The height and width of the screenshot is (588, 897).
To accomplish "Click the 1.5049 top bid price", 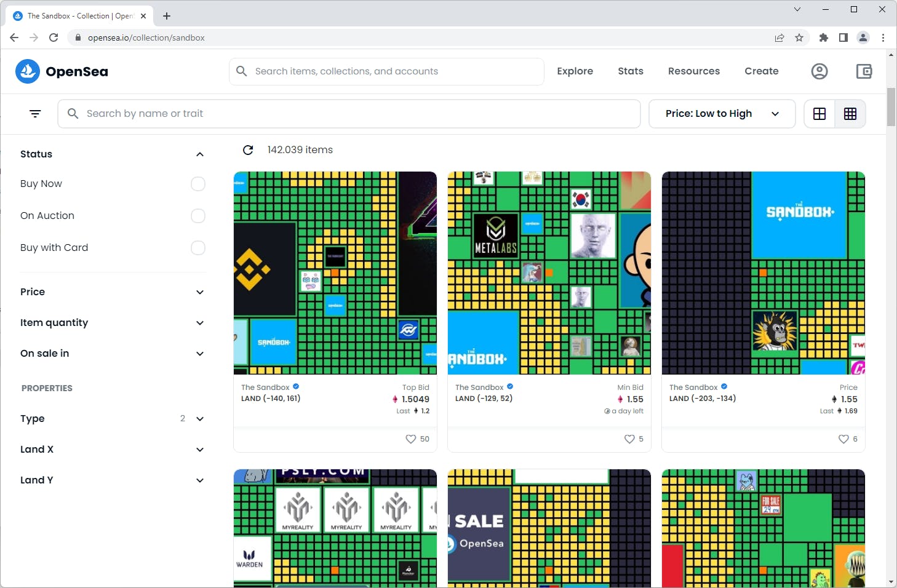I will pos(415,399).
